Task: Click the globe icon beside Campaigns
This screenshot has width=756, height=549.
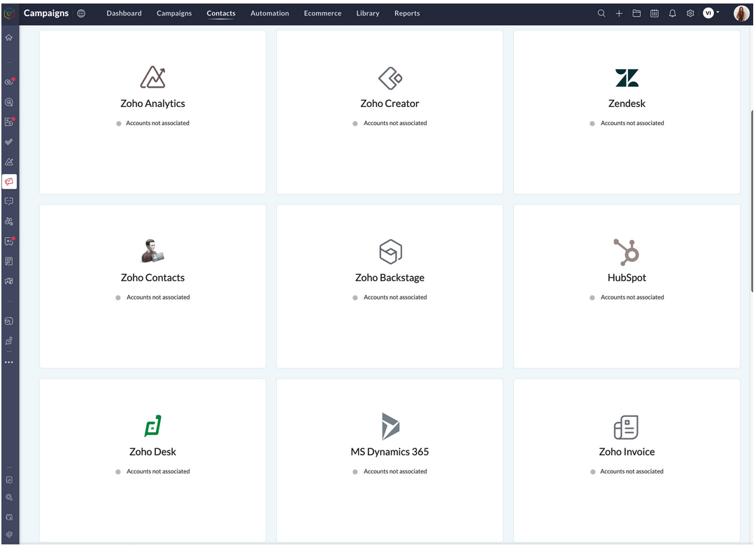Action: click(x=81, y=13)
